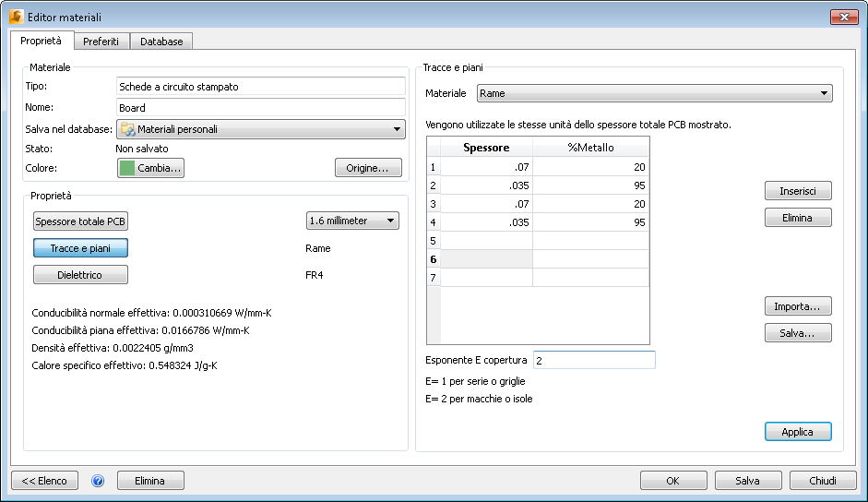This screenshot has height=502, width=868.
Task: Click the Origine... button
Action: (x=368, y=168)
